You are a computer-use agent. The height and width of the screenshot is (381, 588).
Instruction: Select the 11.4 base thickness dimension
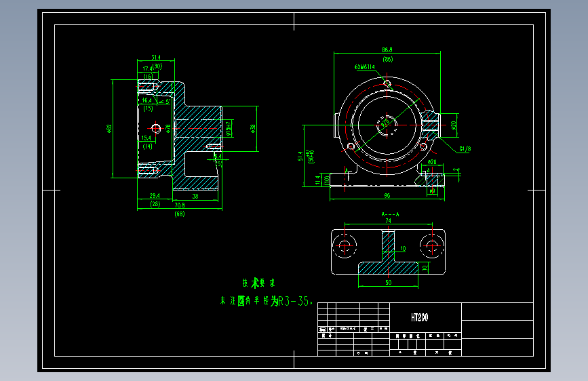click(318, 180)
